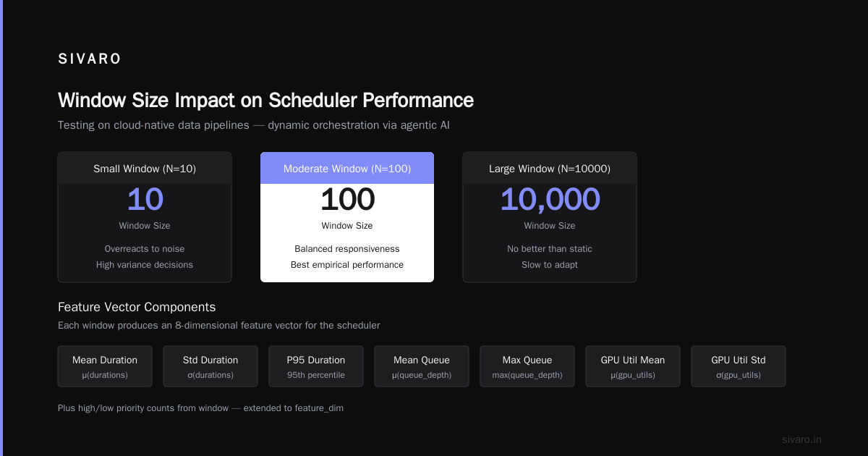Click the Window Size Impact title

point(265,100)
